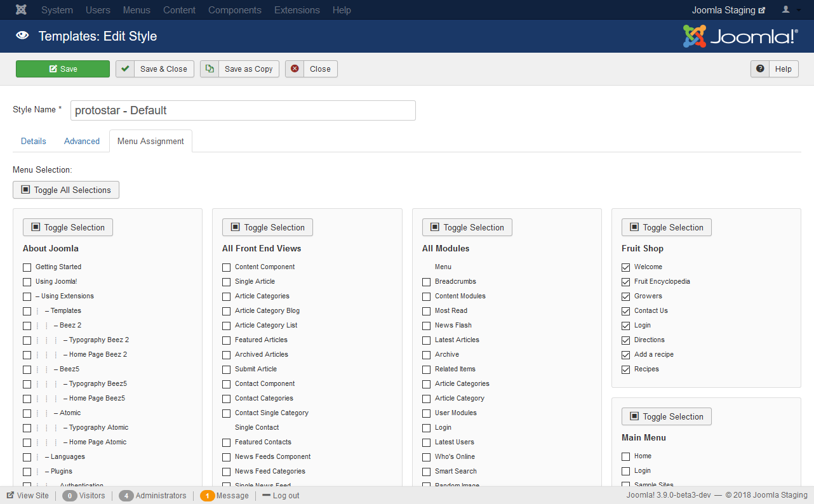Click Save & Close button
Image resolution: width=814 pixels, height=504 pixels.
pos(155,69)
